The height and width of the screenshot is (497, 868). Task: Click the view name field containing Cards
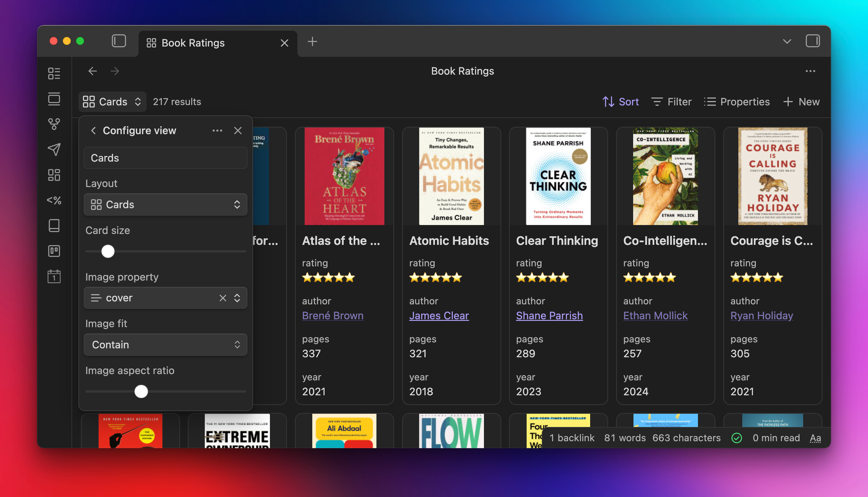[165, 158]
